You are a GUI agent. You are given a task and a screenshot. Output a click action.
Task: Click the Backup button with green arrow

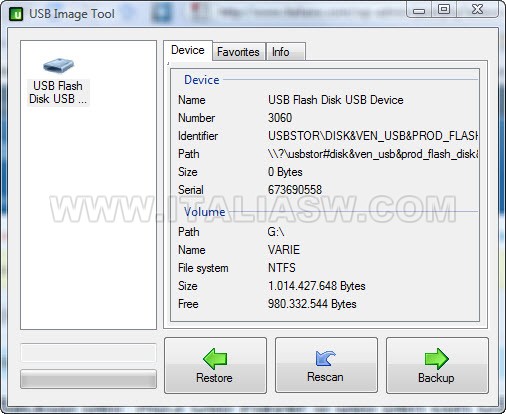(437, 365)
